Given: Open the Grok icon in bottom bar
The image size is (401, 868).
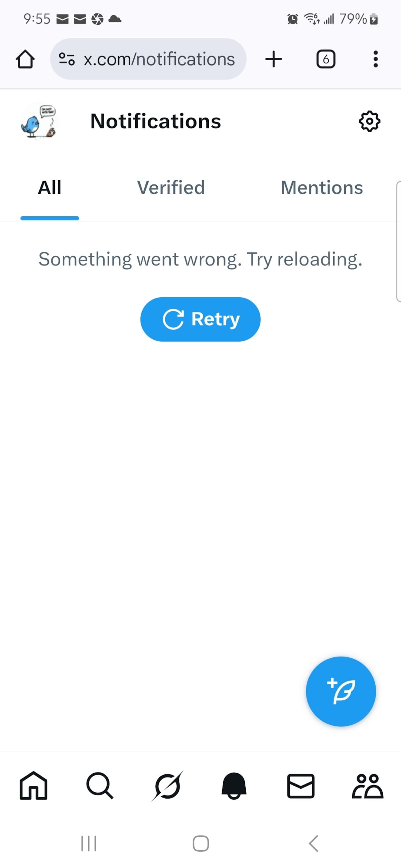Looking at the screenshot, I should (x=167, y=786).
